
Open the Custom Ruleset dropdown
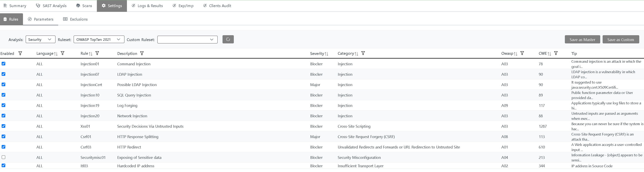[x=187, y=40]
